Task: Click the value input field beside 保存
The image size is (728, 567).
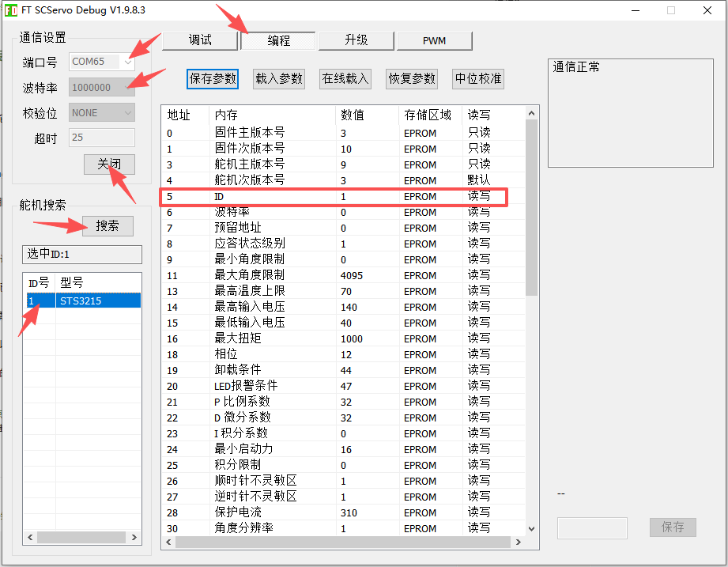Action: [x=592, y=527]
